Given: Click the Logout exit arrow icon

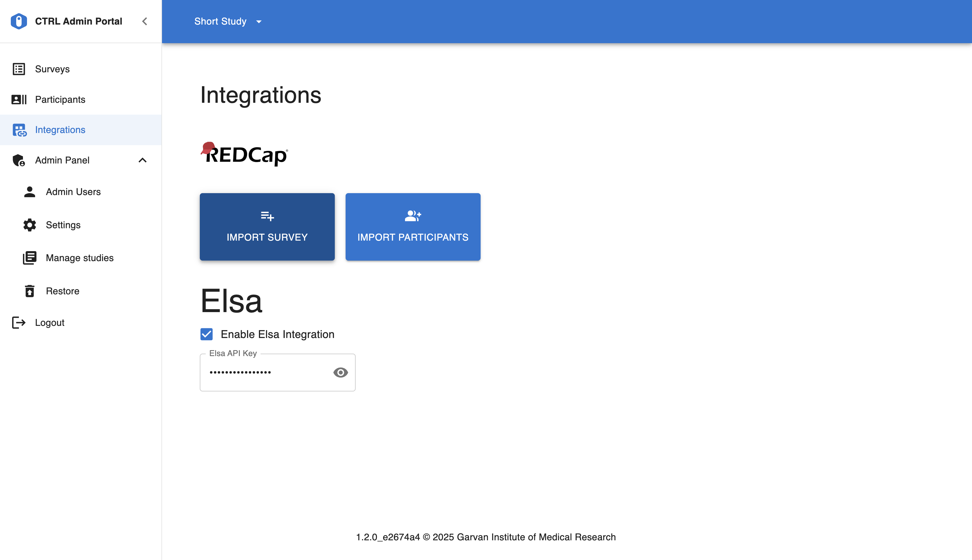Looking at the screenshot, I should 18,322.
